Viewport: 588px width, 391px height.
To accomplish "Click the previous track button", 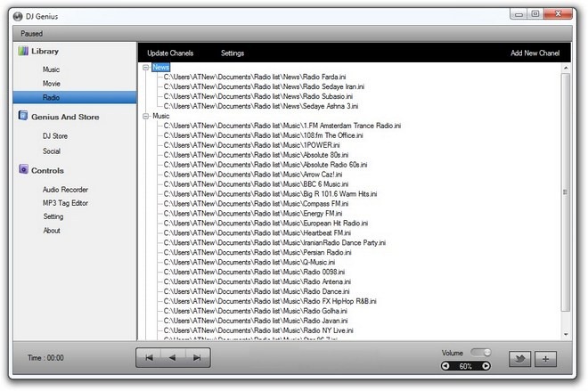I will pyautogui.click(x=149, y=358).
